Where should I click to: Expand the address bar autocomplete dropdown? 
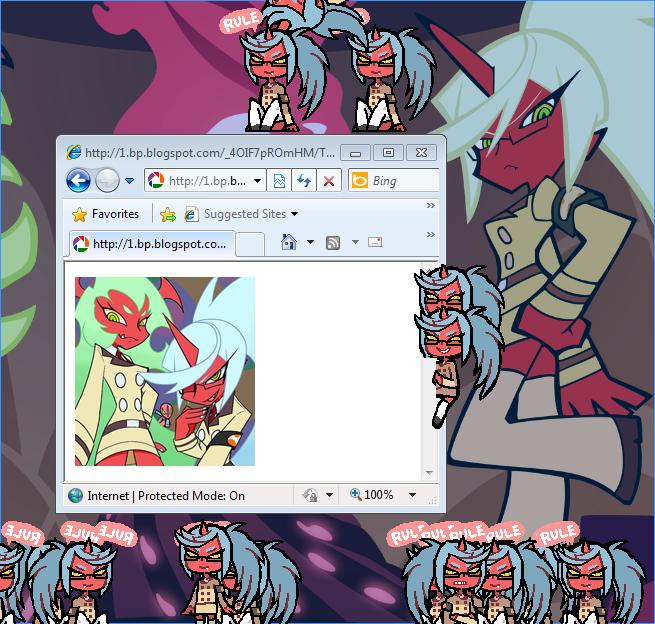click(x=258, y=181)
